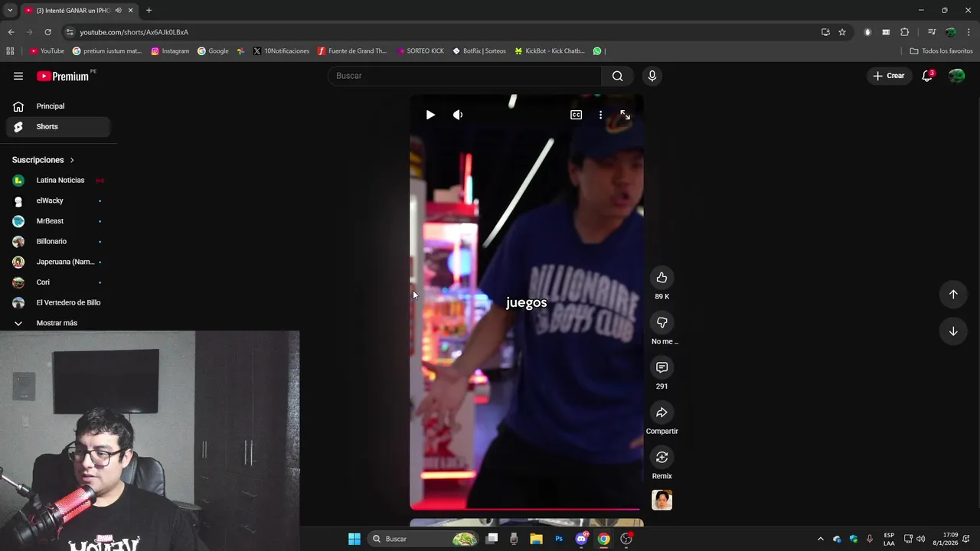
Task: Open the Chrome tab search dropdown
Action: (10, 10)
